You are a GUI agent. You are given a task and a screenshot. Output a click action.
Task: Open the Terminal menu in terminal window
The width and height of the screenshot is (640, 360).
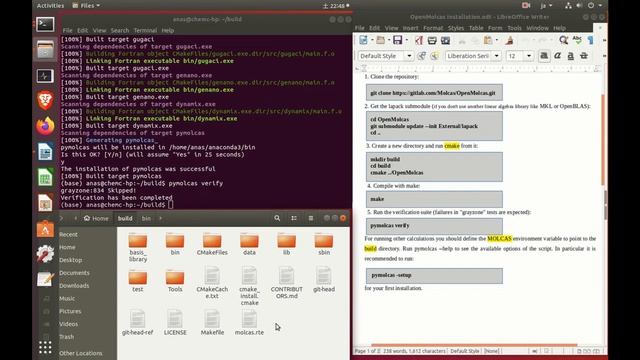[145, 30]
